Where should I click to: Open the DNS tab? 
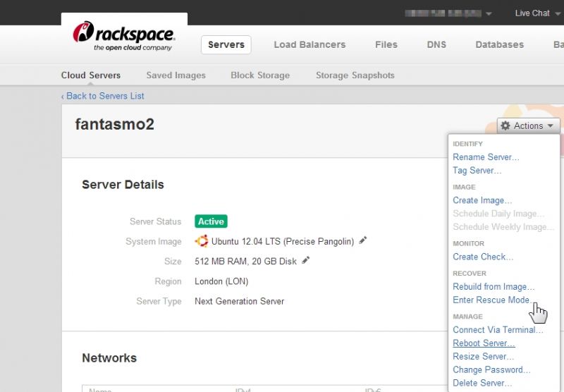click(x=436, y=44)
